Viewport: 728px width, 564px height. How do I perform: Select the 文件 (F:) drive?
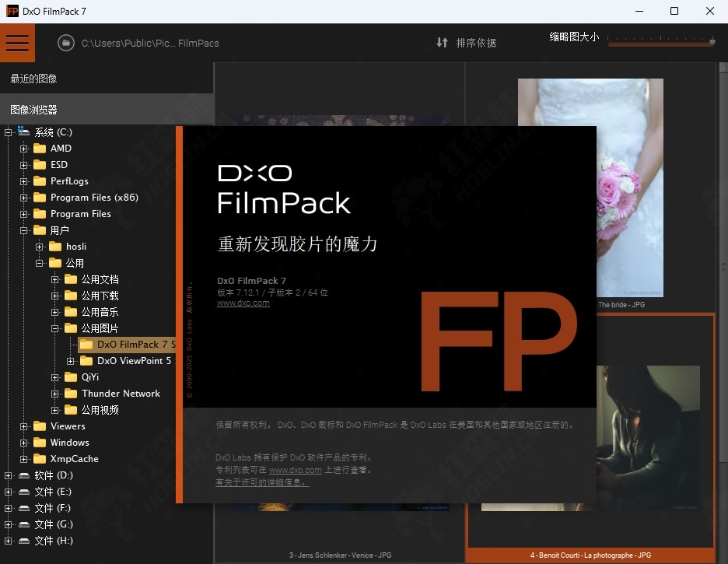pyautogui.click(x=52, y=508)
